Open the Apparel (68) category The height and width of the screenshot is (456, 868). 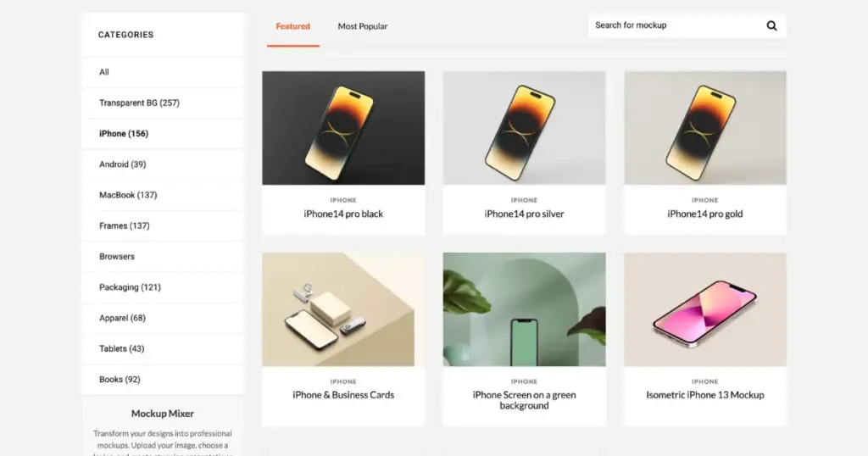[163, 318]
